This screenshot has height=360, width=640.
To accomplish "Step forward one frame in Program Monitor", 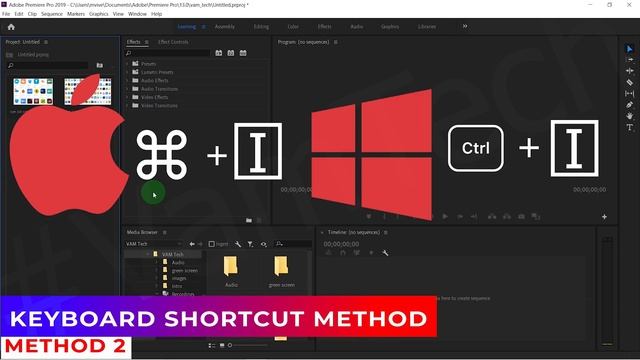I will (460, 216).
